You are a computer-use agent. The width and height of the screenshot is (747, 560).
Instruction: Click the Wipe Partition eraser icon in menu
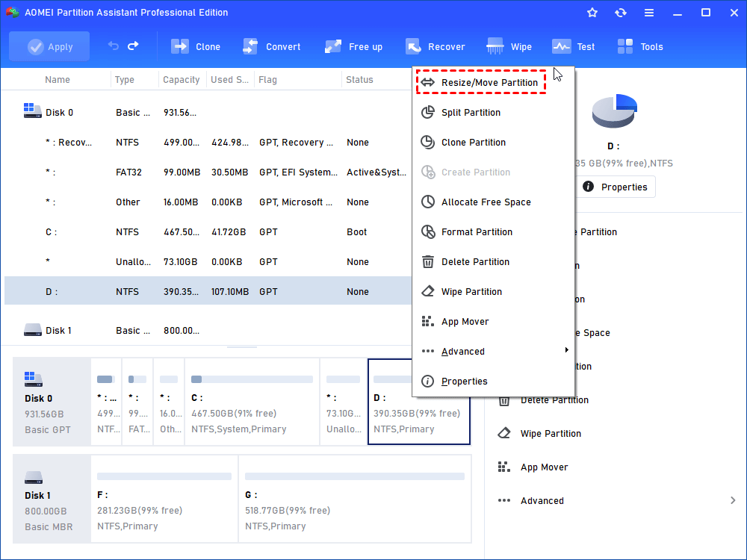tap(428, 291)
